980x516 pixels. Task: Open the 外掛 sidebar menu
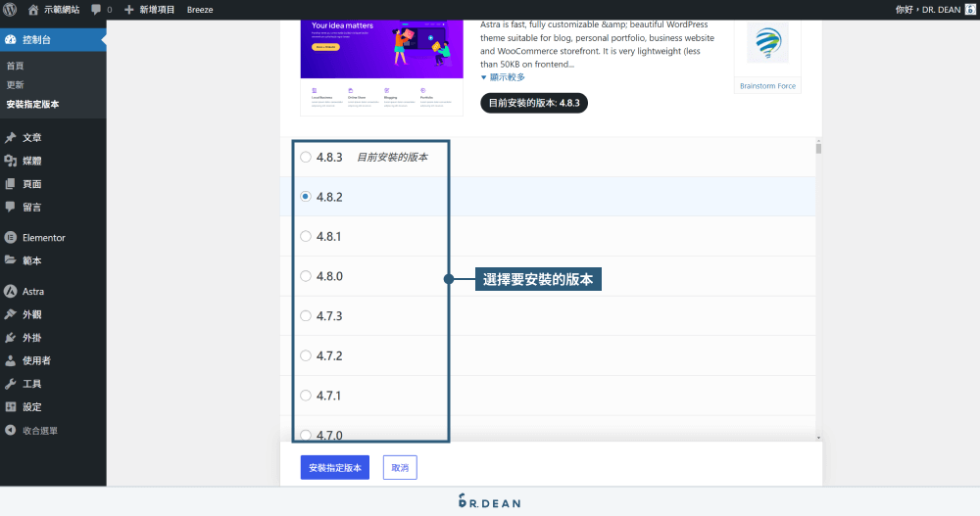pyautogui.click(x=53, y=338)
